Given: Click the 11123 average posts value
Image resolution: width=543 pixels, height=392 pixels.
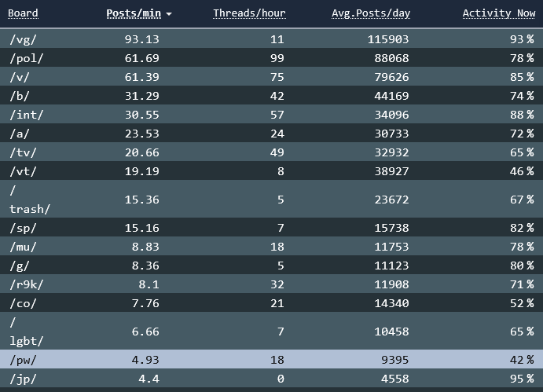Looking at the screenshot, I should [x=391, y=266].
